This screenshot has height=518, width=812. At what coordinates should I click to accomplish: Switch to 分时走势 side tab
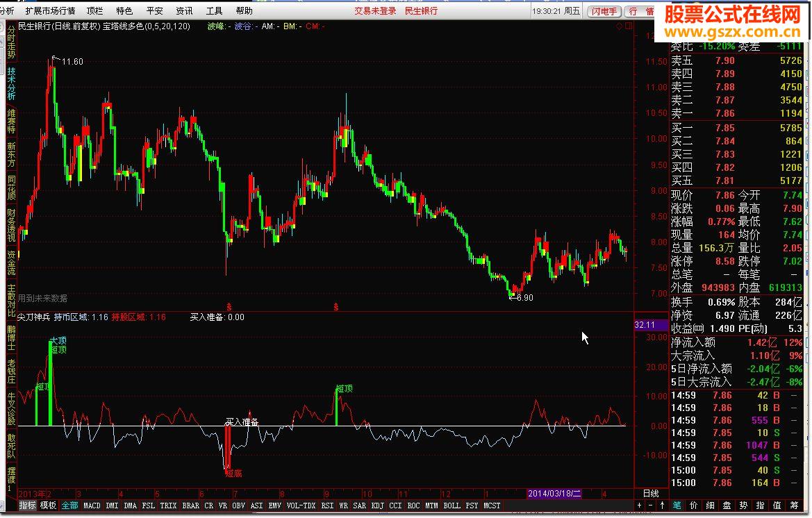point(11,43)
